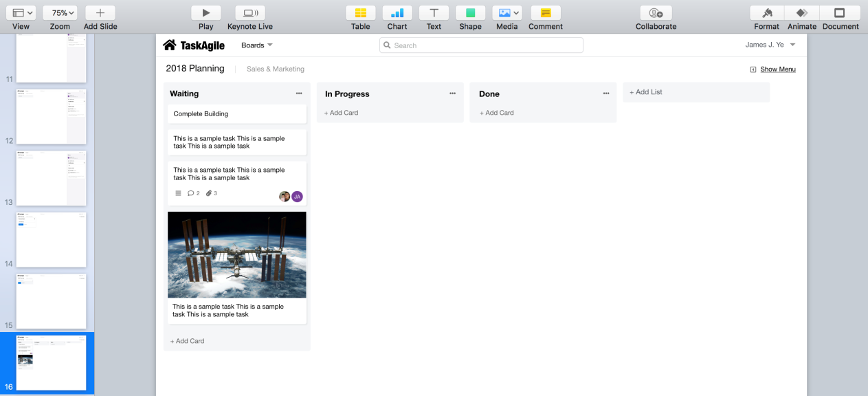
Task: Add a Text box
Action: (434, 13)
